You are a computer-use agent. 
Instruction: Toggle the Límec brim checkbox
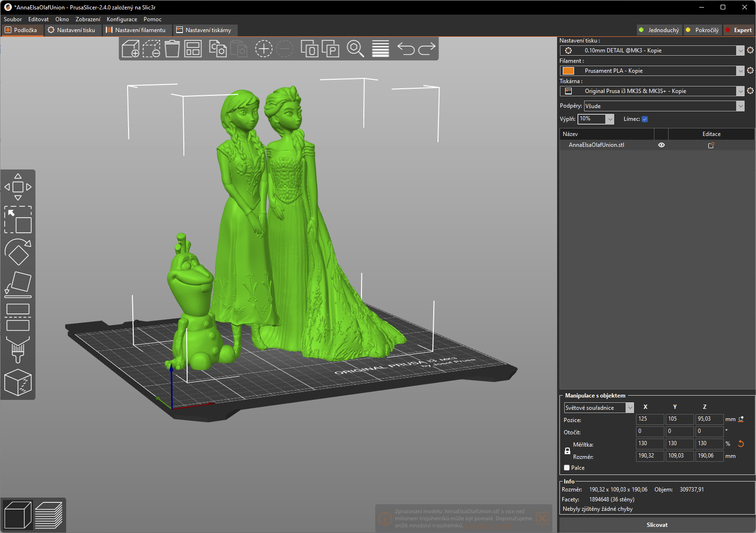(x=644, y=119)
